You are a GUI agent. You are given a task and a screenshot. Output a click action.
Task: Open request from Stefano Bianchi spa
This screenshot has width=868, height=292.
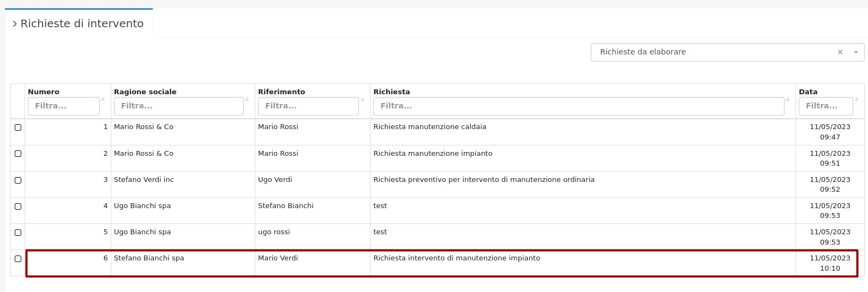click(x=149, y=258)
